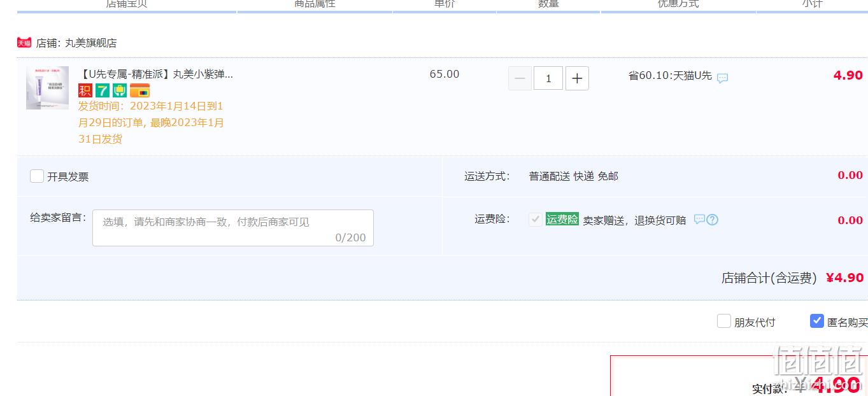This screenshot has height=396, width=868.
Task: Enable the 朋友代付 checkbox
Action: (x=723, y=321)
